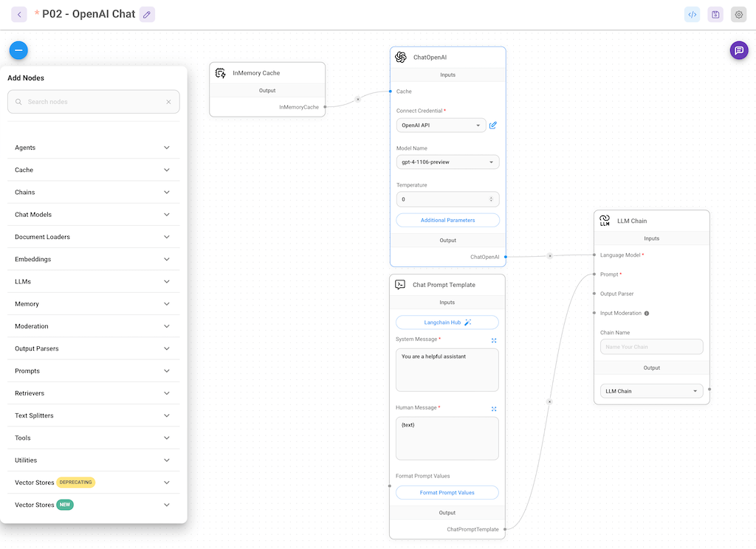Click the Additional Parameters button

point(447,220)
